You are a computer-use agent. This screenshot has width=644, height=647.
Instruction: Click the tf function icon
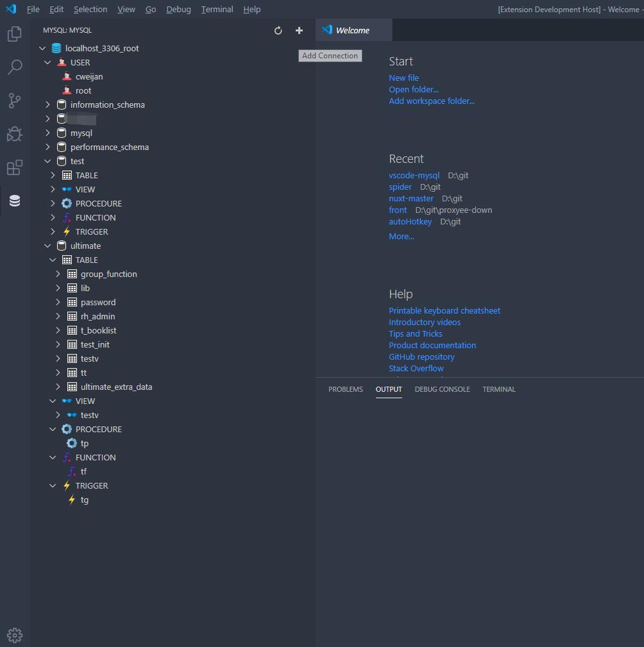tap(72, 471)
